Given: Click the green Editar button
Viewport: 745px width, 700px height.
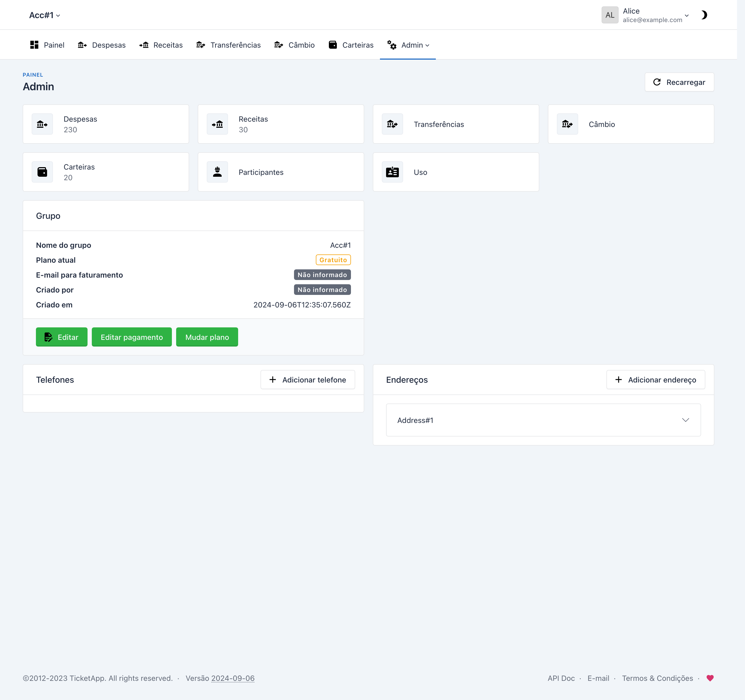Looking at the screenshot, I should click(x=61, y=337).
